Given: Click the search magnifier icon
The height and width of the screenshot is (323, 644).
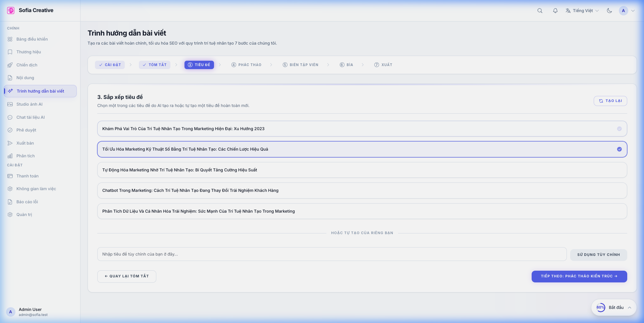Looking at the screenshot, I should [x=540, y=11].
